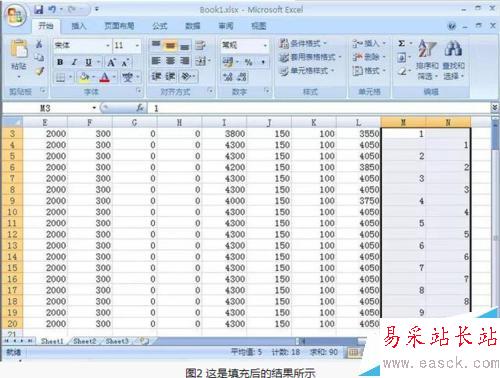The width and height of the screenshot is (500, 378).
Task: Apply percent style
Action: pos(248,62)
